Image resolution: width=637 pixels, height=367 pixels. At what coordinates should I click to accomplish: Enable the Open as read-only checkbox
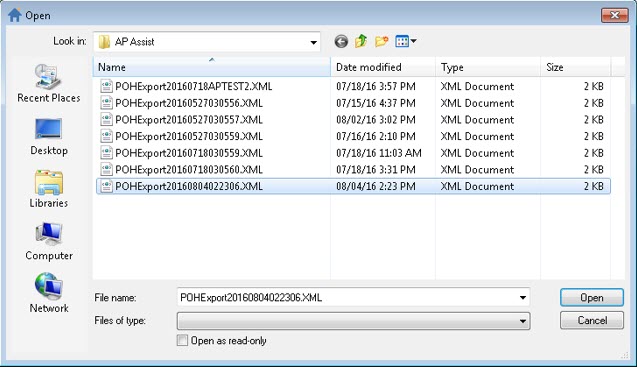[182, 340]
